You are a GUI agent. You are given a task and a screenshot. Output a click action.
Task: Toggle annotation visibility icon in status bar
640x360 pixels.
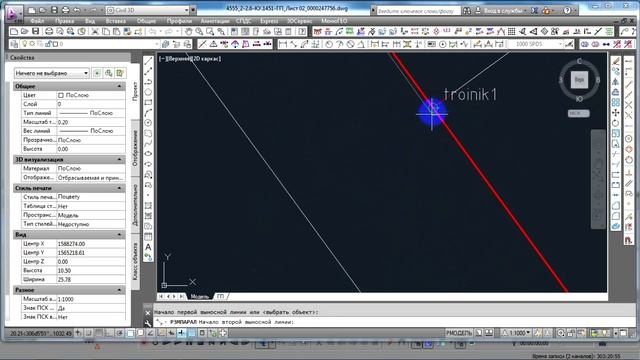coord(538,333)
